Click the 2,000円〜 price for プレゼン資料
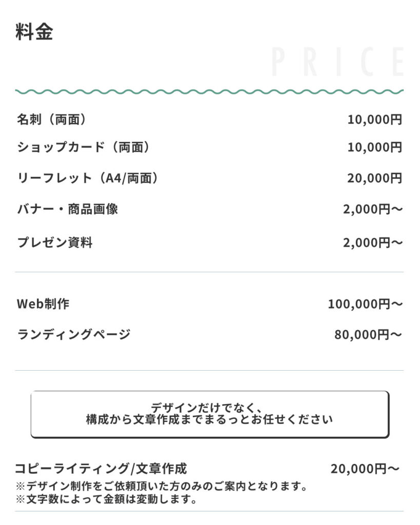Image resolution: width=420 pixels, height=525 pixels. click(x=372, y=243)
